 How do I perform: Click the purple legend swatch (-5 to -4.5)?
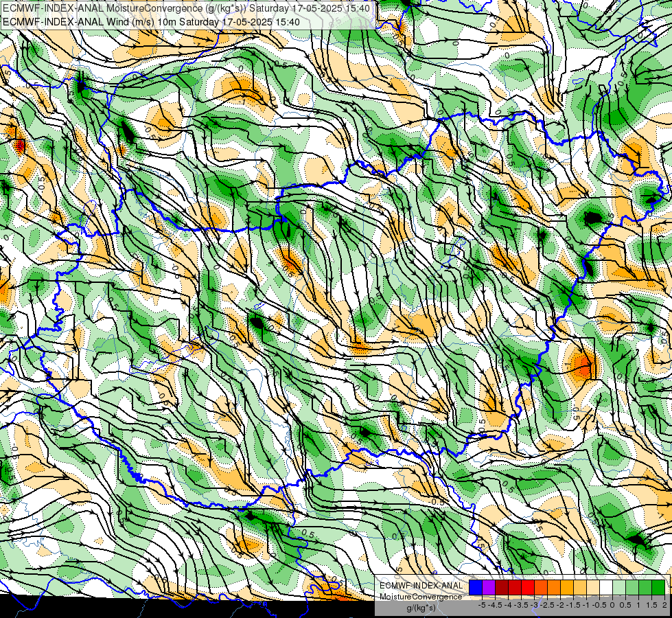(489, 587)
